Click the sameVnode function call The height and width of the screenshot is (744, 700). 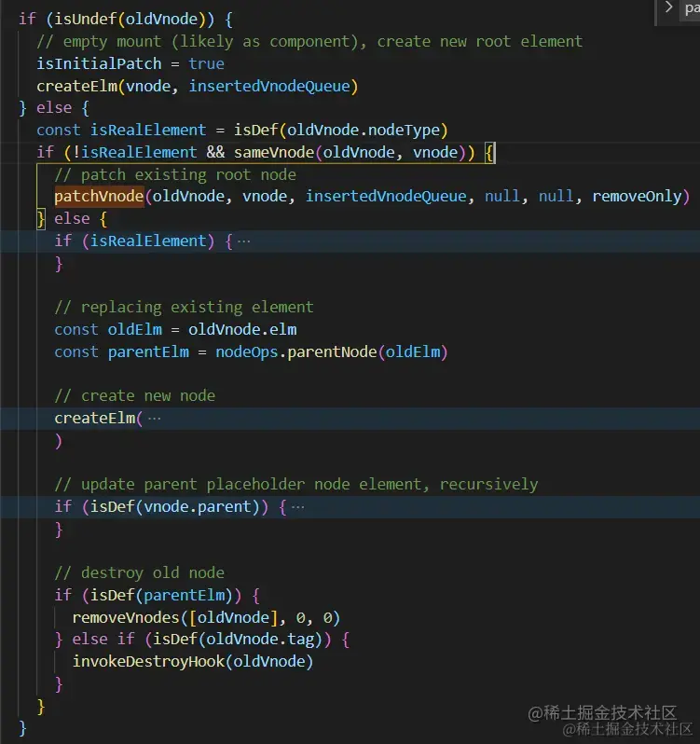click(274, 152)
